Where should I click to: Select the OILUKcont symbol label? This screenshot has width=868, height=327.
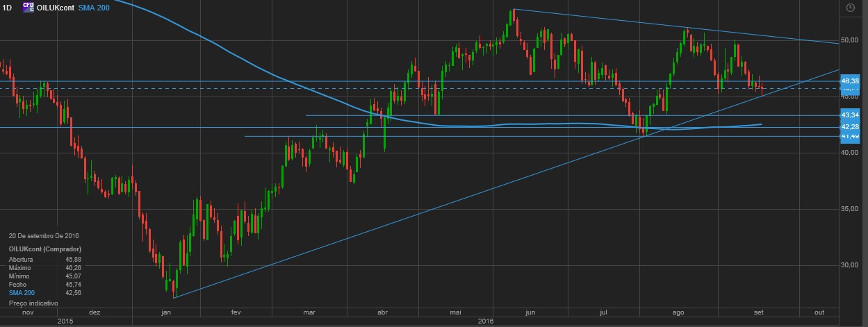[x=55, y=7]
